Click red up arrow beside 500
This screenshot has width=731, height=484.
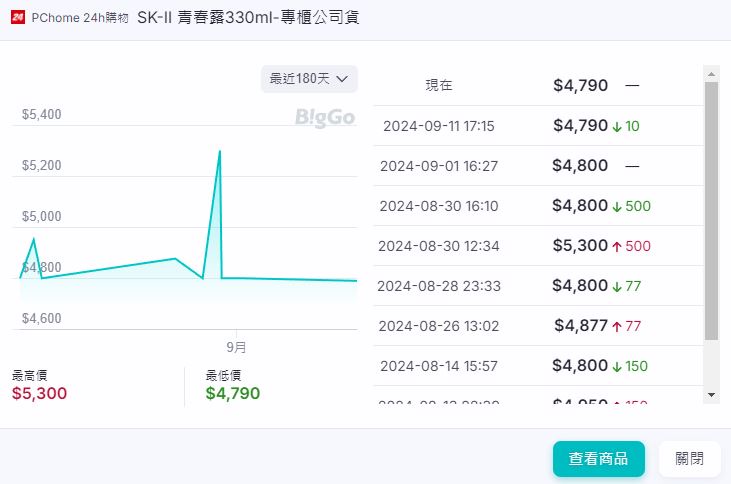[x=617, y=246]
